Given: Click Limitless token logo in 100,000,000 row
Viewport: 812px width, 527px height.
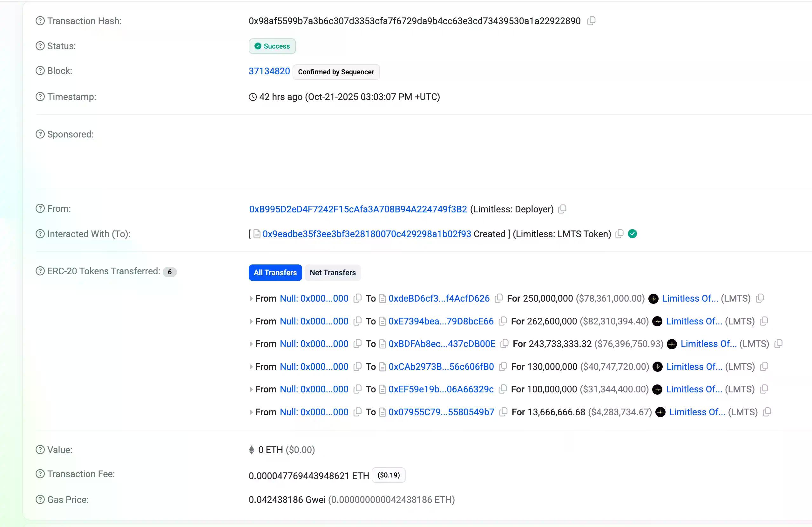Looking at the screenshot, I should [x=657, y=389].
